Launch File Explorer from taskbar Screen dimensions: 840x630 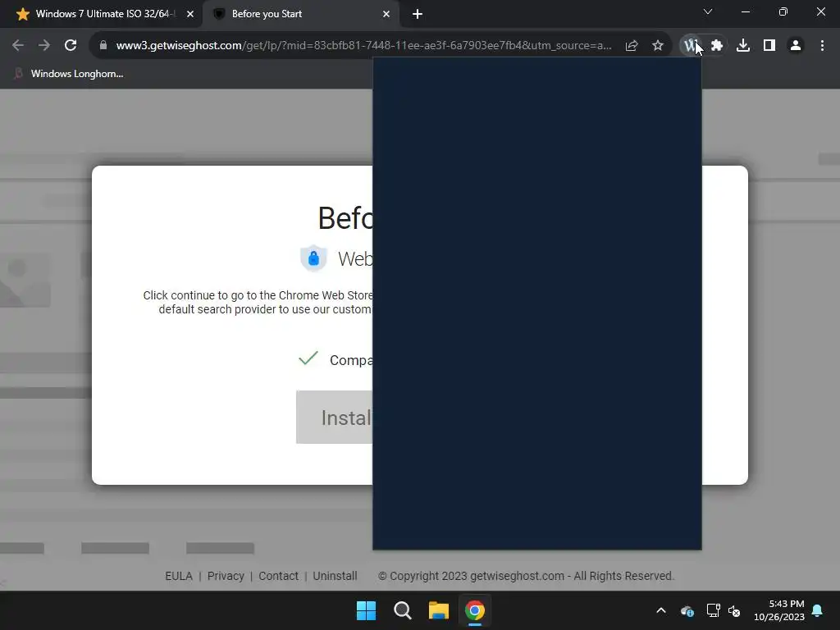(x=439, y=610)
